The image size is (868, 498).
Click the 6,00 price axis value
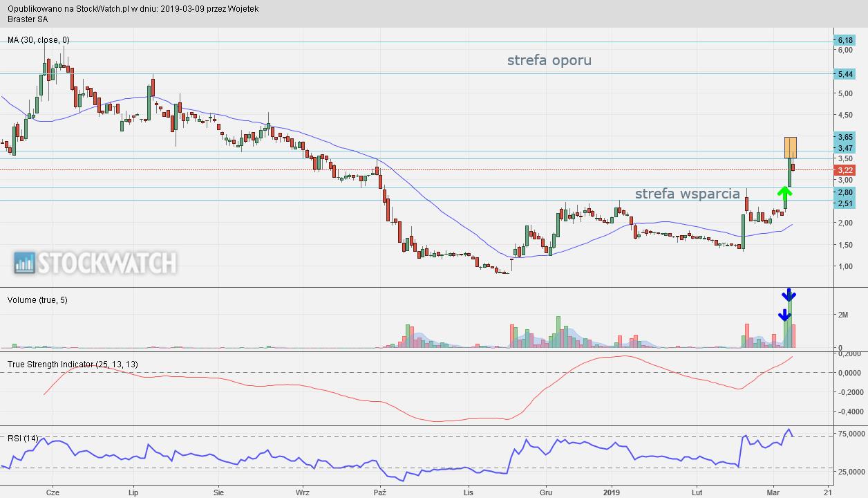[845, 50]
